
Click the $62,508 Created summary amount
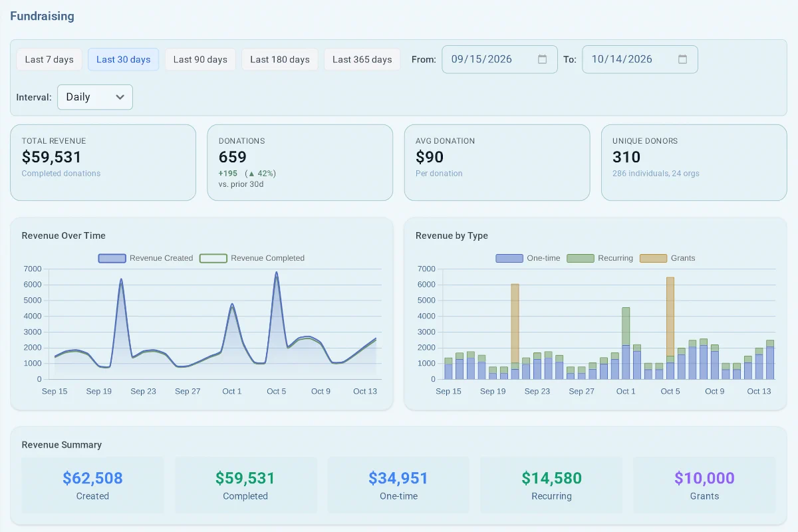tap(92, 478)
